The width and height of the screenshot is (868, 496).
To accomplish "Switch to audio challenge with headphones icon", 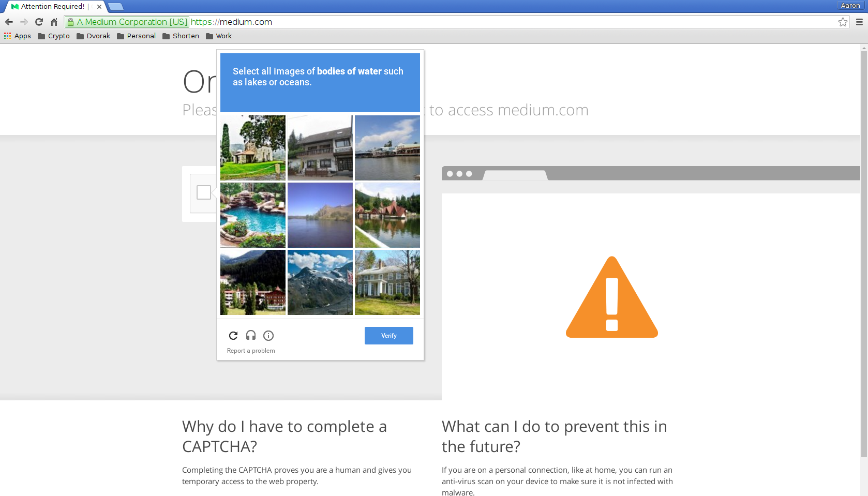I will tap(251, 336).
